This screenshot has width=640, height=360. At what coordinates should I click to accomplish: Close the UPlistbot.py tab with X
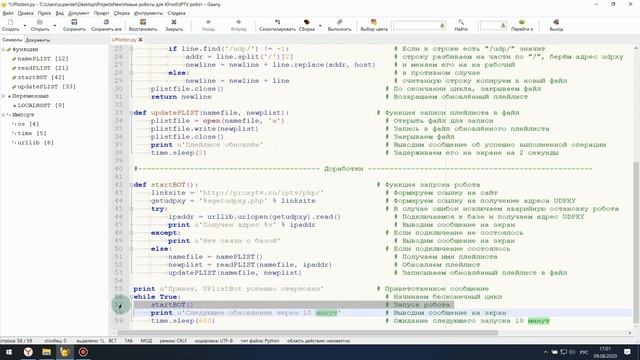140,40
